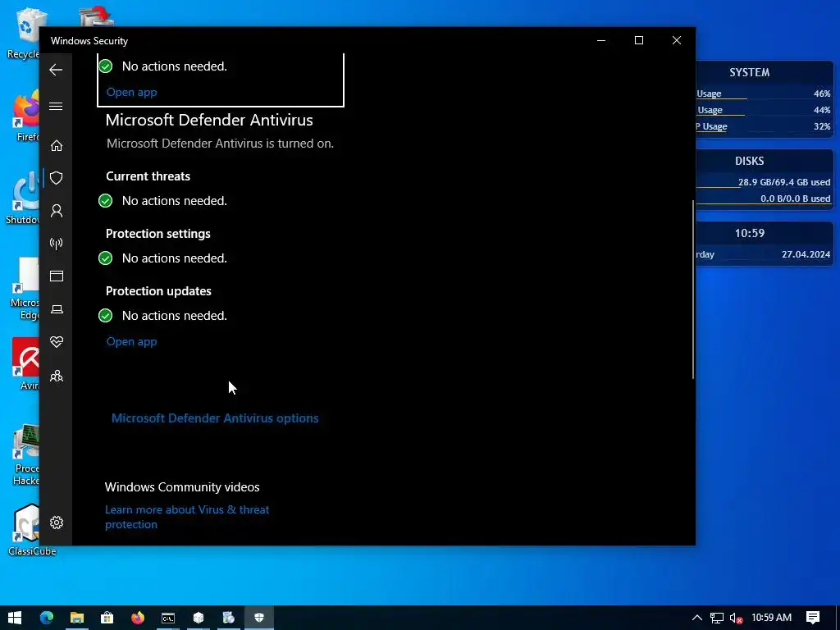Click green checkmark under Current threats

106,201
